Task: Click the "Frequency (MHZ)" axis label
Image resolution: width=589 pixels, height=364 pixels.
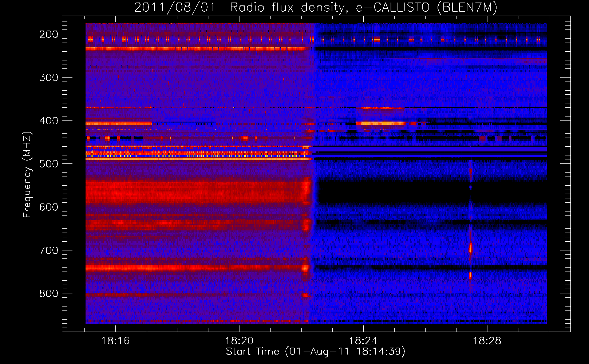Action: [27, 175]
